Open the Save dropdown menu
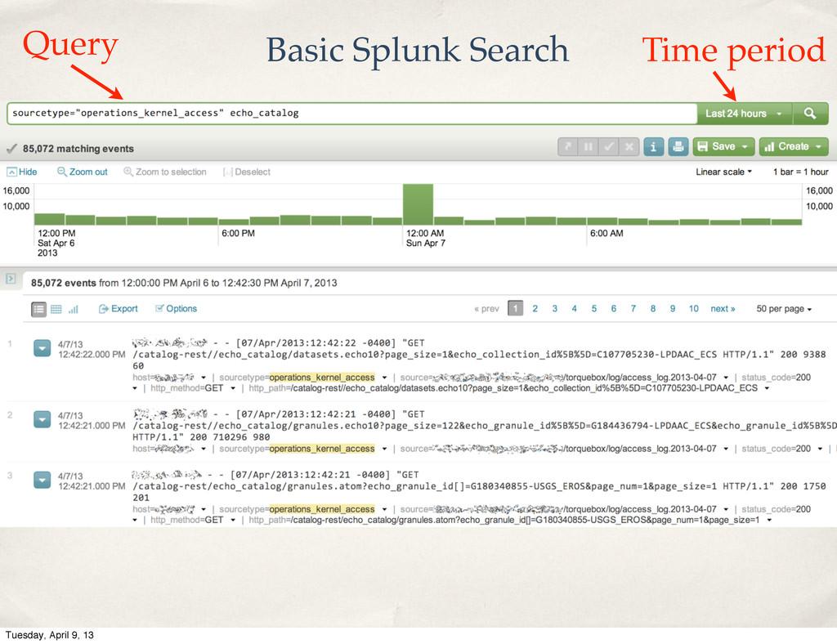The height and width of the screenshot is (644, 837). pyautogui.click(x=723, y=147)
